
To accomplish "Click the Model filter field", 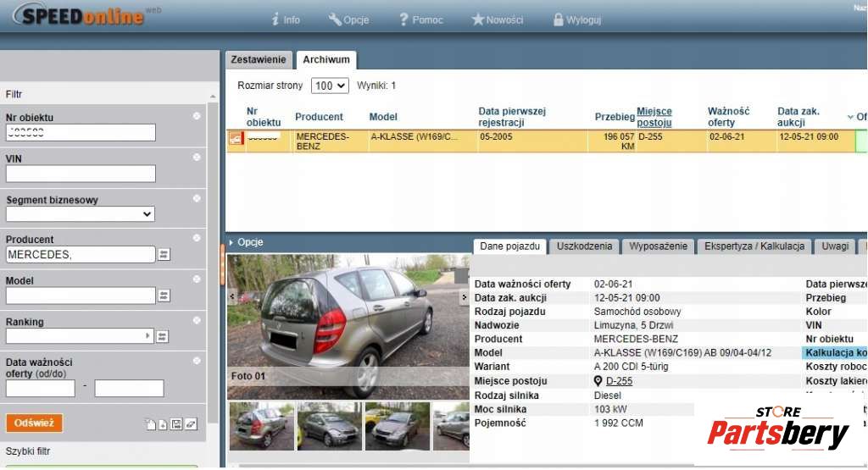I will pos(81,296).
